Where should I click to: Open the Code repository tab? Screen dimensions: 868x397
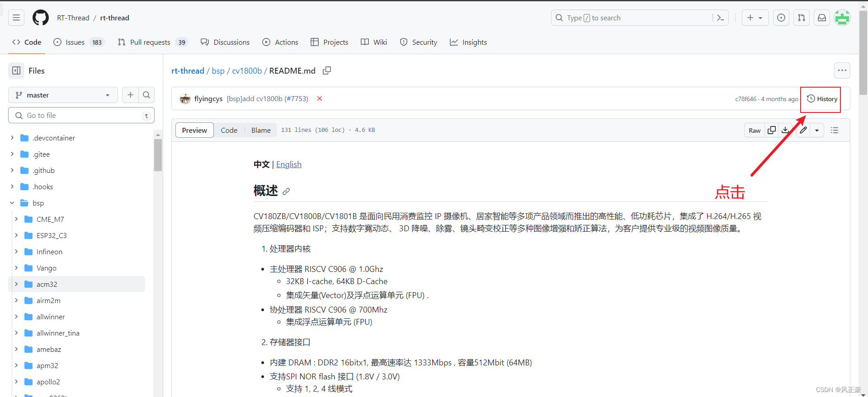pyautogui.click(x=27, y=42)
